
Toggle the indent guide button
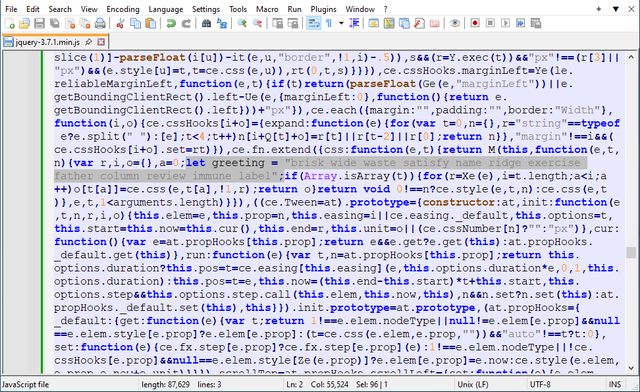tap(354, 24)
